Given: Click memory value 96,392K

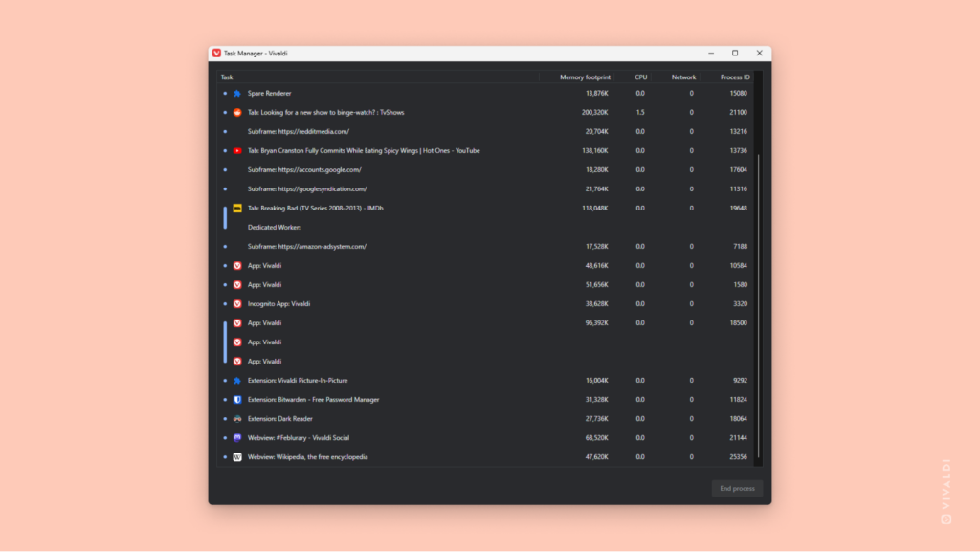Looking at the screenshot, I should tap(597, 322).
